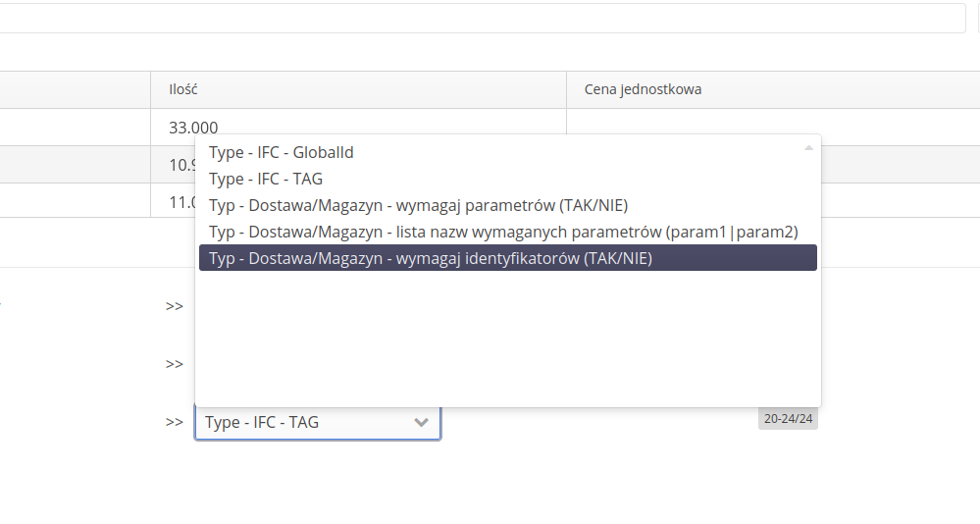Click the chevron arrow on the combo box
The width and height of the screenshot is (980, 524).
point(422,423)
